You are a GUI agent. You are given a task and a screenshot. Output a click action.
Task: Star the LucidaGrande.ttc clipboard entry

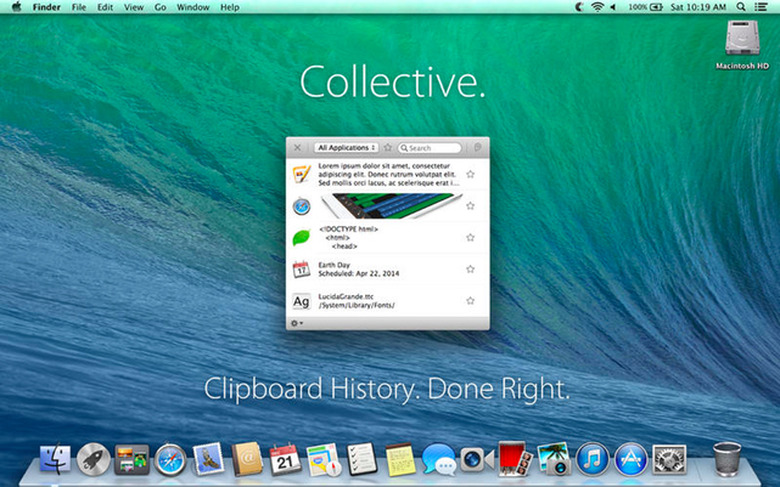[x=470, y=301]
